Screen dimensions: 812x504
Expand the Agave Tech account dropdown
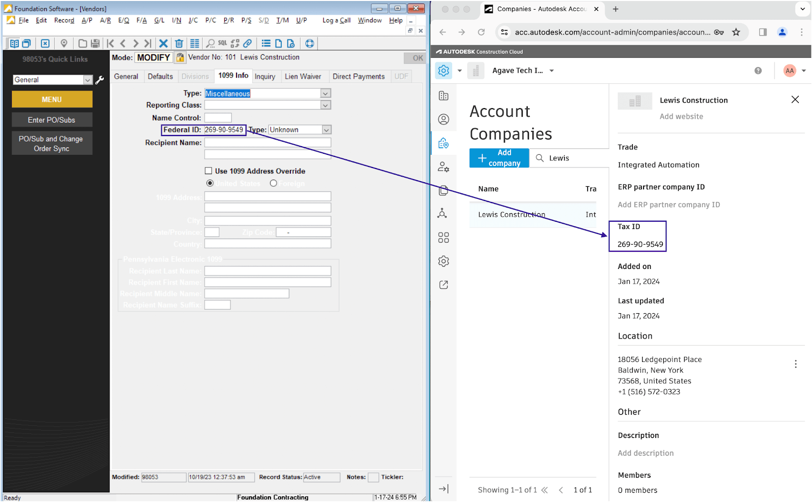552,71
